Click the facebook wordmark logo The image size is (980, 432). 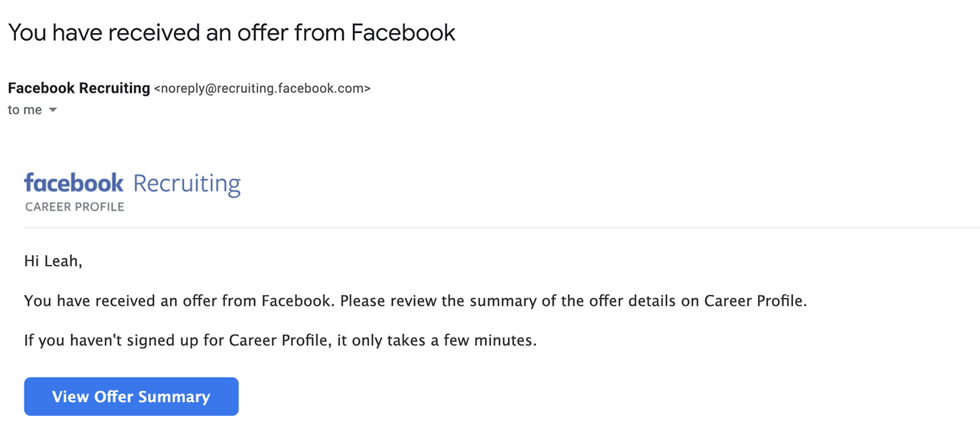(x=73, y=184)
